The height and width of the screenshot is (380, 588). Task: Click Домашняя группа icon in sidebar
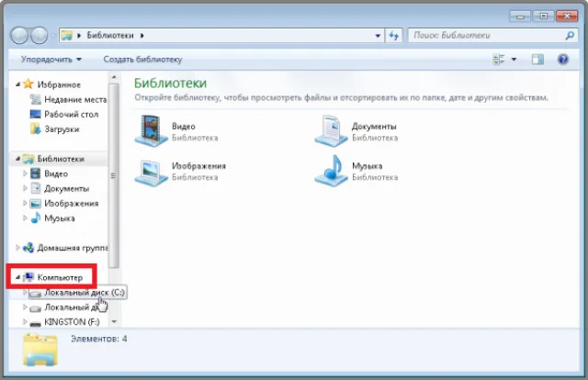[x=28, y=248]
